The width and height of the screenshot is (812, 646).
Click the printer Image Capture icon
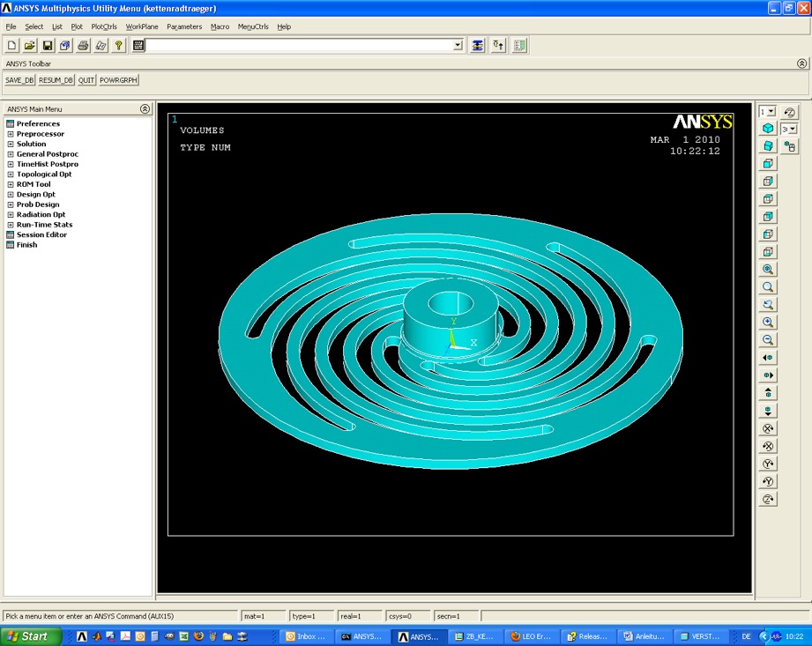pos(83,46)
